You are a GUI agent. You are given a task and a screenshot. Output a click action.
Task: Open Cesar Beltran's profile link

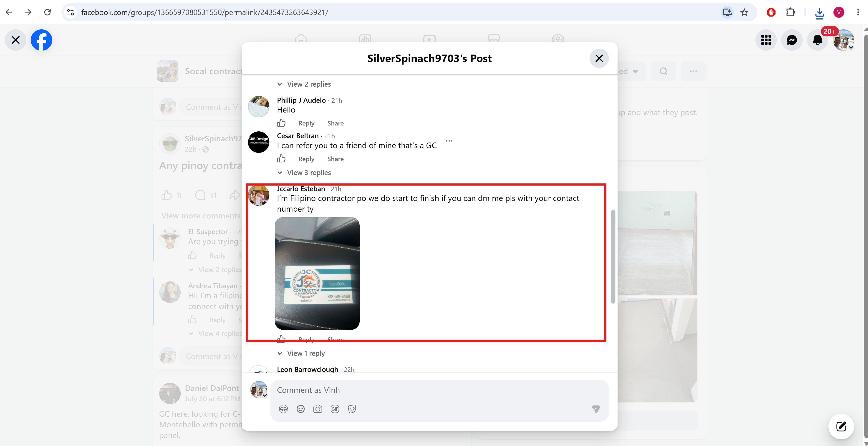tap(298, 136)
